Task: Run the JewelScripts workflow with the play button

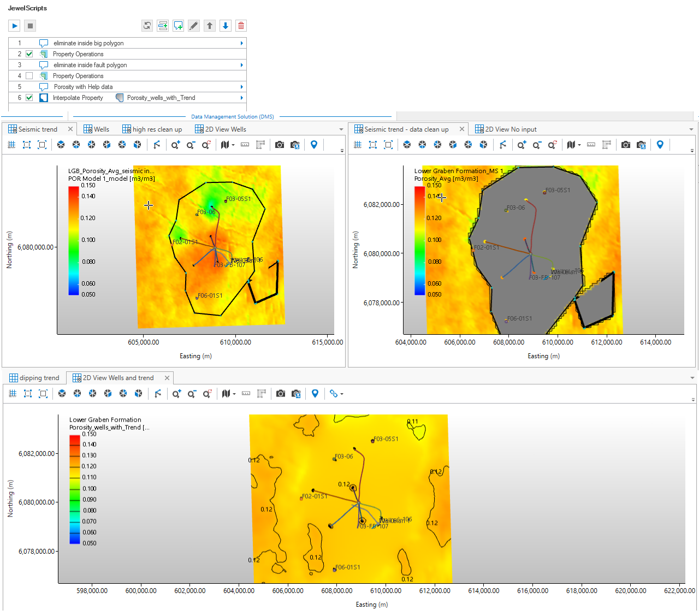Action: click(15, 26)
